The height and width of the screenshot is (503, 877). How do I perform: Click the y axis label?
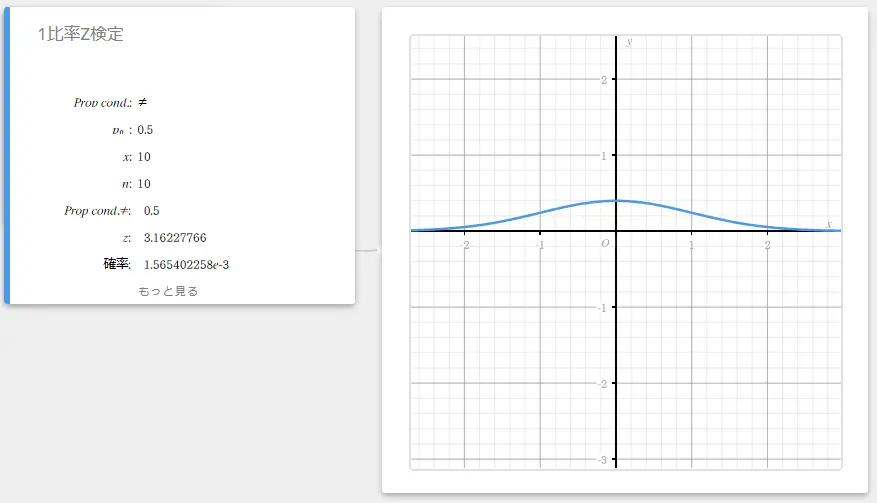pos(629,42)
